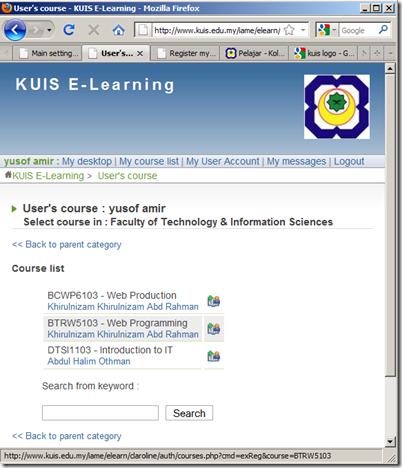Open the list all tabs dropdown
Image resolution: width=402 pixels, height=468 pixels.
pyautogui.click(x=390, y=53)
